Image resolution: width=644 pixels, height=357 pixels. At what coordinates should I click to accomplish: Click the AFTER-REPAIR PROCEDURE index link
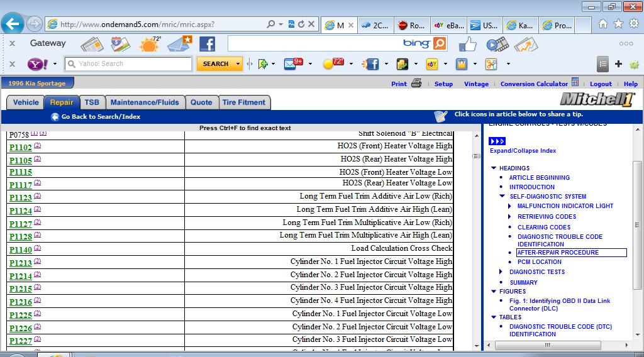click(x=558, y=253)
